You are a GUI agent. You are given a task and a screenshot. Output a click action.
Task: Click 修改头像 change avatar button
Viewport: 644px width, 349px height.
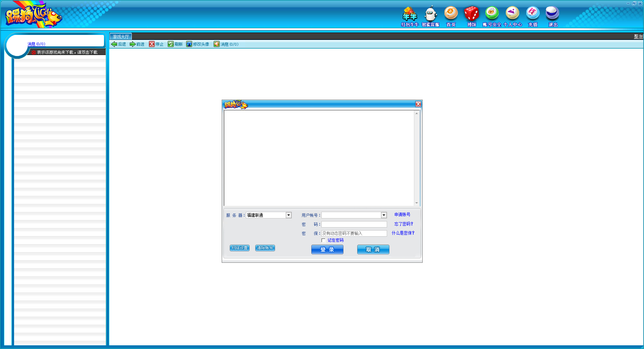(198, 44)
